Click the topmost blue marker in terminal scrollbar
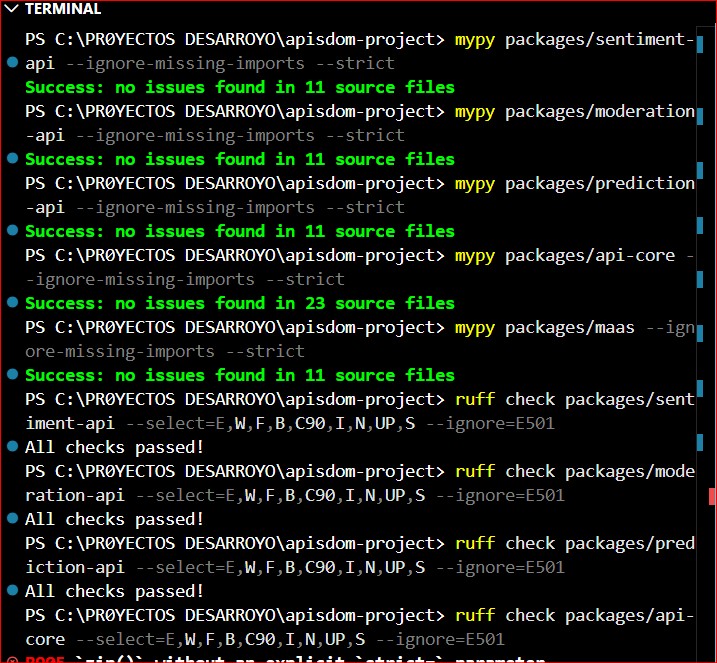 point(700,44)
